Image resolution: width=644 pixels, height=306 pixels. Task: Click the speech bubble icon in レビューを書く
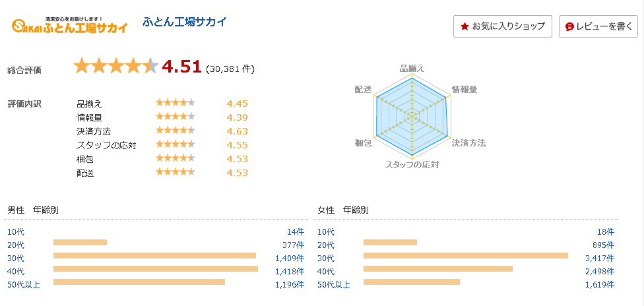(569, 27)
